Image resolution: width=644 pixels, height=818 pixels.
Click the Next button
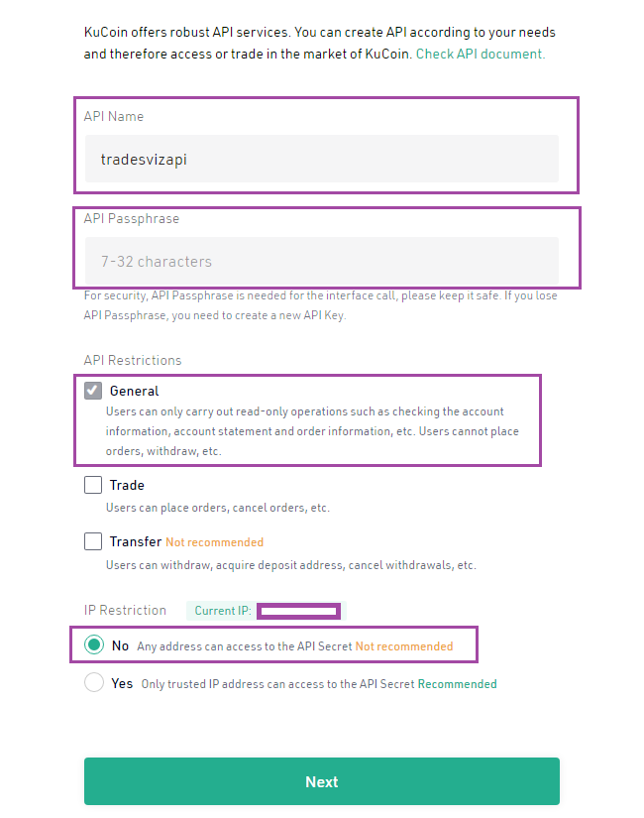pyautogui.click(x=322, y=781)
